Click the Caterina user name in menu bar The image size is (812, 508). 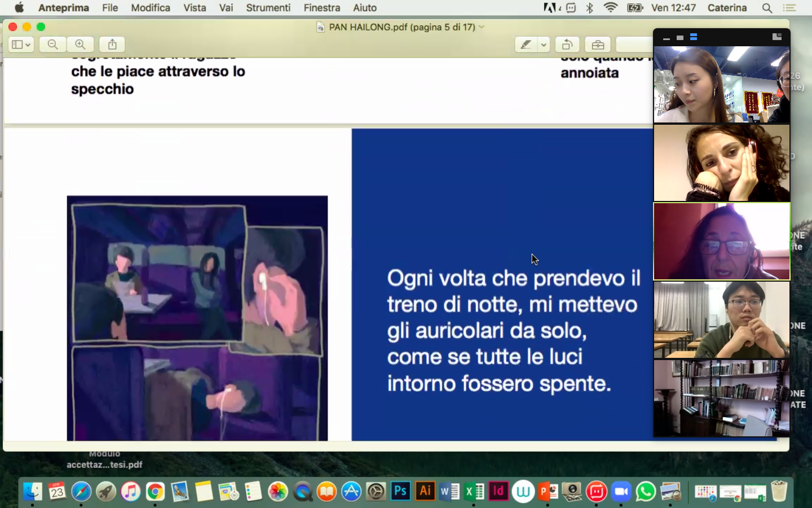click(727, 8)
